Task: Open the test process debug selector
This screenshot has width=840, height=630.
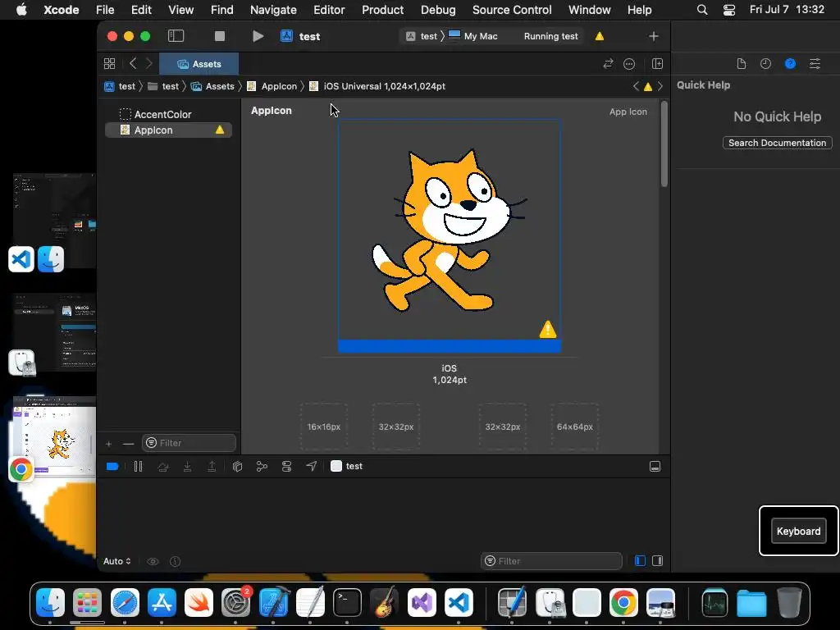Action: point(347,466)
